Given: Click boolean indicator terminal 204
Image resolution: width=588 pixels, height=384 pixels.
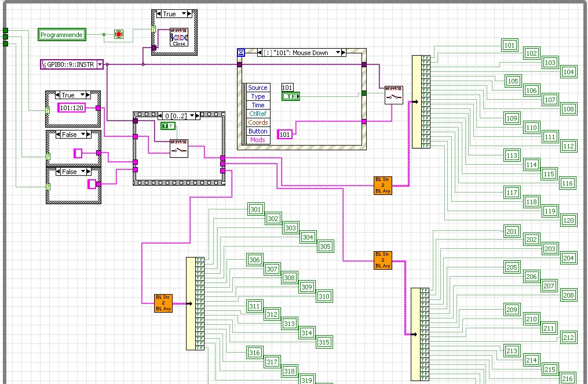Looking at the screenshot, I should click(568, 258).
